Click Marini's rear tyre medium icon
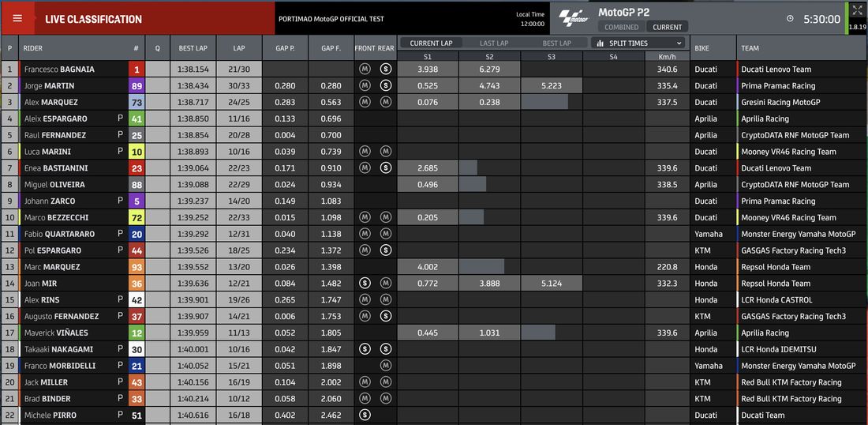The width and height of the screenshot is (868, 425). tap(386, 151)
